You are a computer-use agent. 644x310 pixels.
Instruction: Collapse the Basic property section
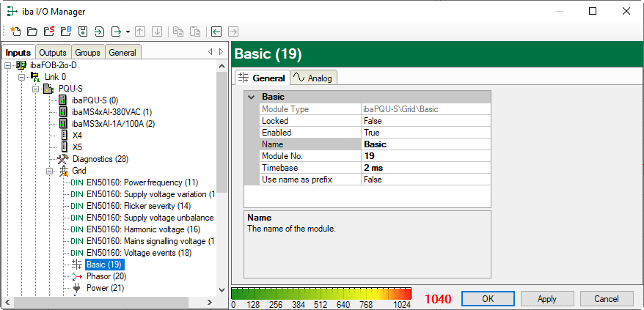point(252,97)
